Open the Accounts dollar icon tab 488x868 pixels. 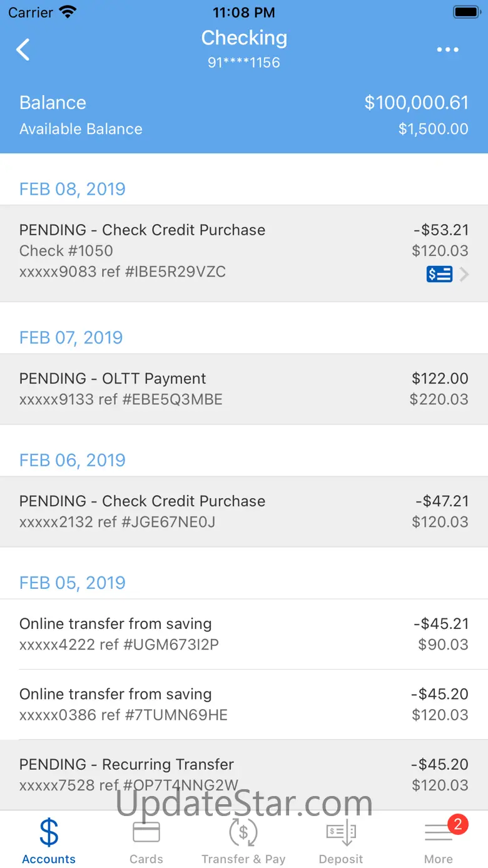[x=49, y=833]
